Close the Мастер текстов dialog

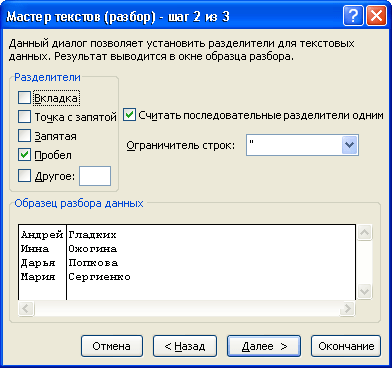[376, 16]
